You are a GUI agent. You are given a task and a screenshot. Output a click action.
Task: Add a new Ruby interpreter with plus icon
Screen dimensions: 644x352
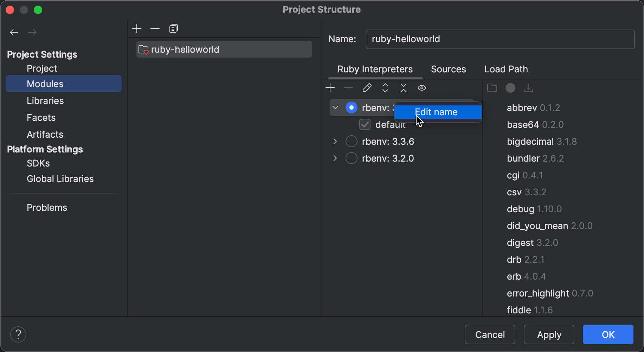pyautogui.click(x=330, y=87)
